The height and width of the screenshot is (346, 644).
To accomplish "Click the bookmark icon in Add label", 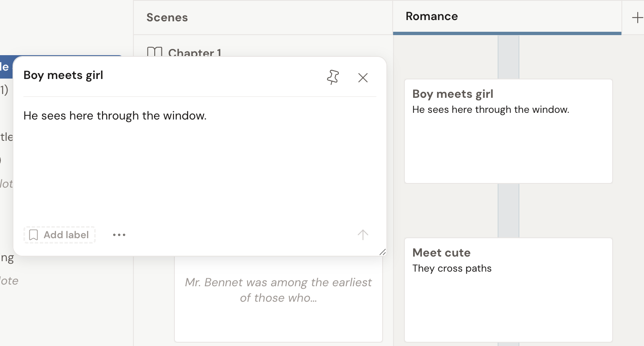I will click(33, 235).
